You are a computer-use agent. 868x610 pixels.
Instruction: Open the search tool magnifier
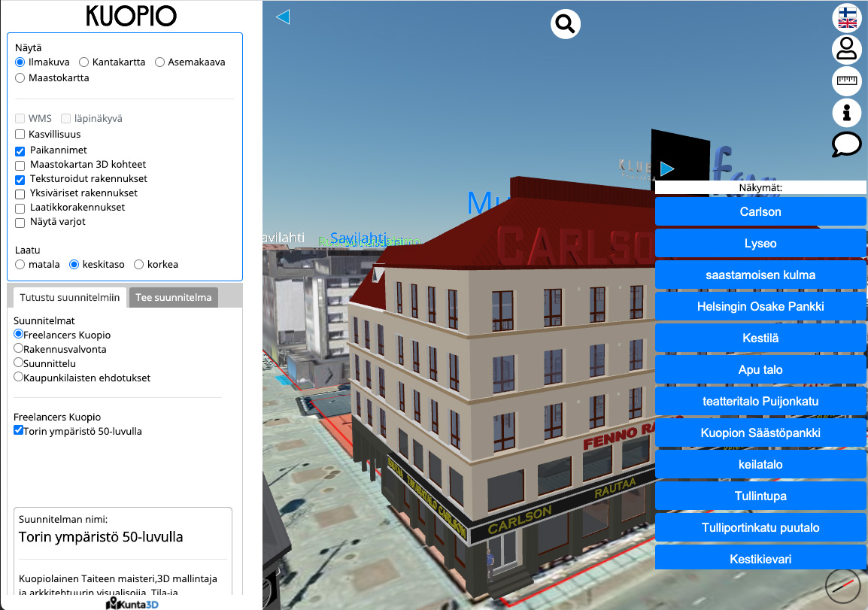tap(565, 23)
